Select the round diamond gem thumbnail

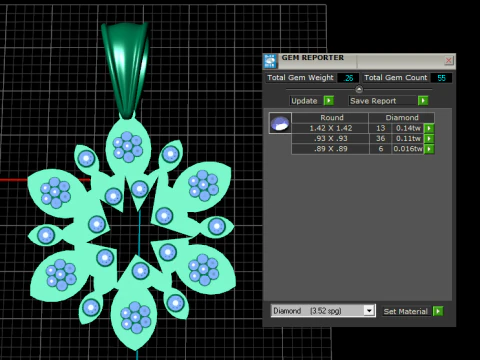click(280, 123)
